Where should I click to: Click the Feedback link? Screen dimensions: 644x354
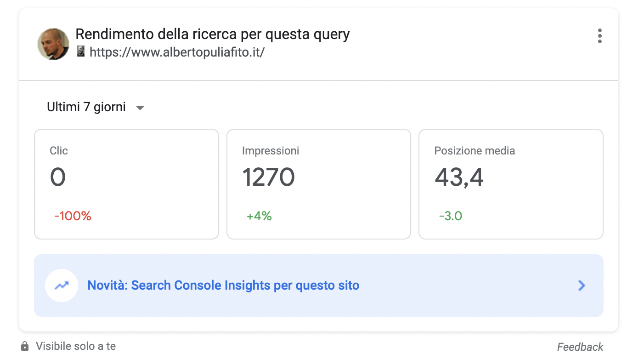pos(580,347)
